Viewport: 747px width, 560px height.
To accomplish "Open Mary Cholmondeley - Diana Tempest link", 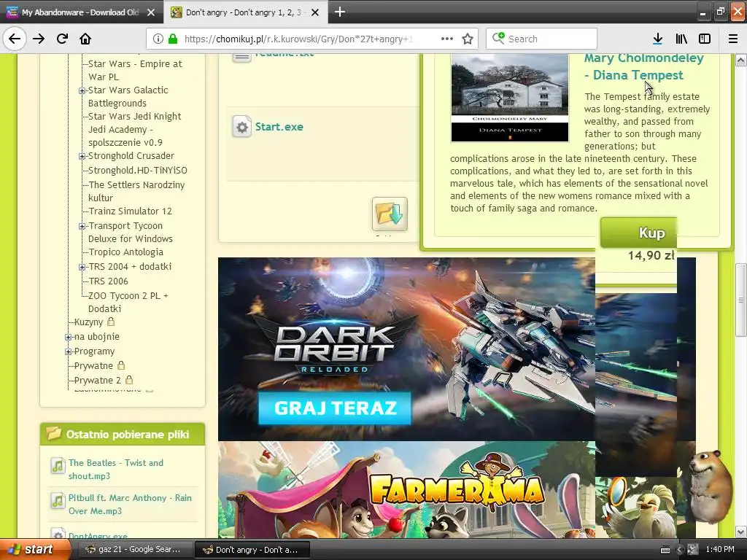I will click(643, 66).
